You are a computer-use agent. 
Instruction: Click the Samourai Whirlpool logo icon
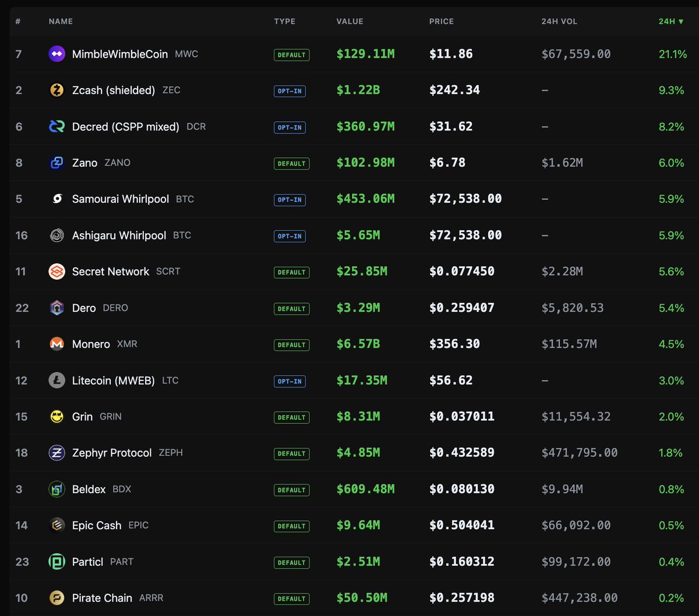[x=57, y=199]
